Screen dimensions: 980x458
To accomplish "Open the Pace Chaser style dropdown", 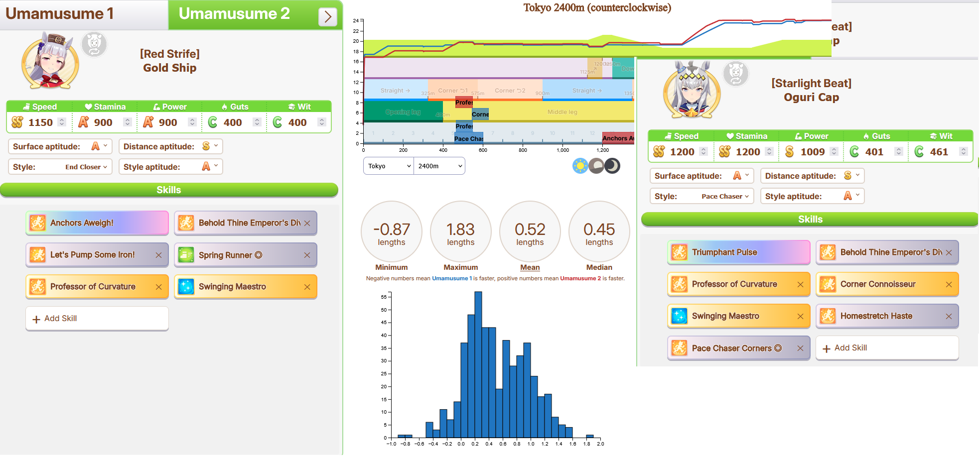I will click(725, 196).
